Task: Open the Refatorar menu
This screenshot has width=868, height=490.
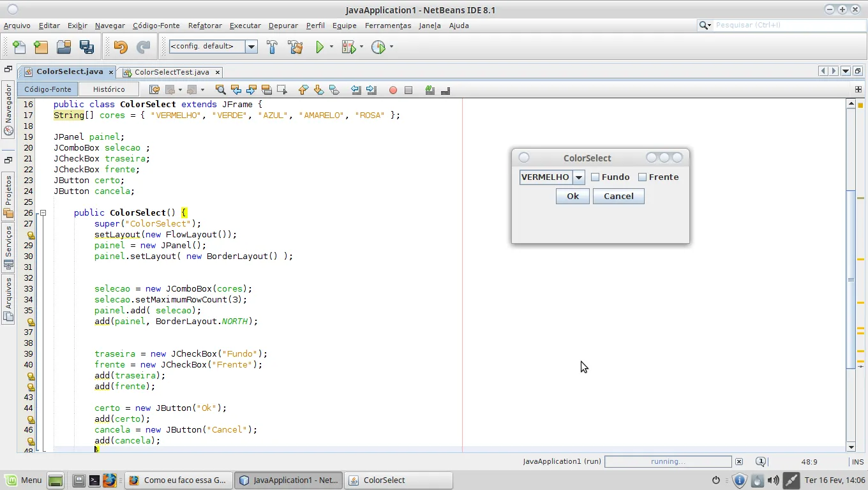Action: click(205, 26)
